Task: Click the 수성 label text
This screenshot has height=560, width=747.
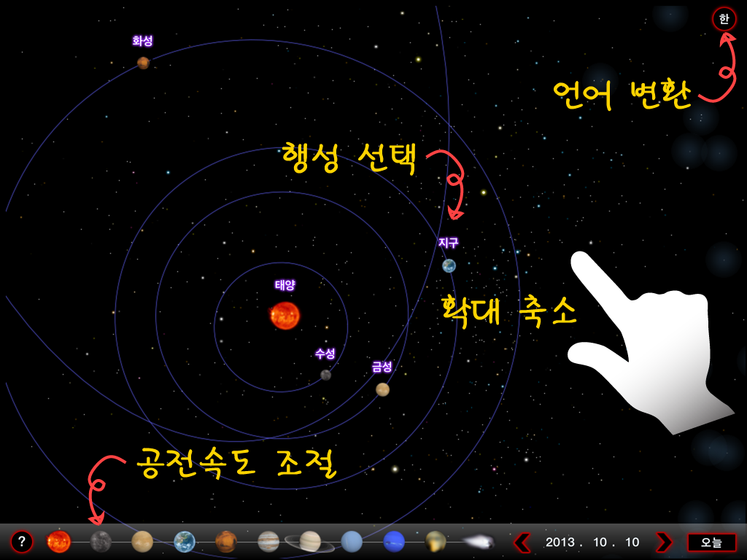Action: point(325,354)
